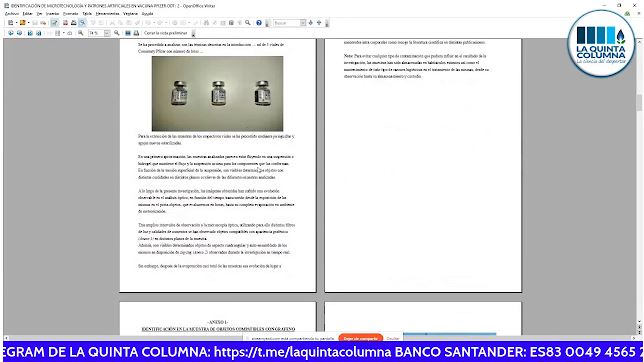The image size is (644, 362).
Task: Click the New document icon
Action: pyautogui.click(x=10, y=23)
